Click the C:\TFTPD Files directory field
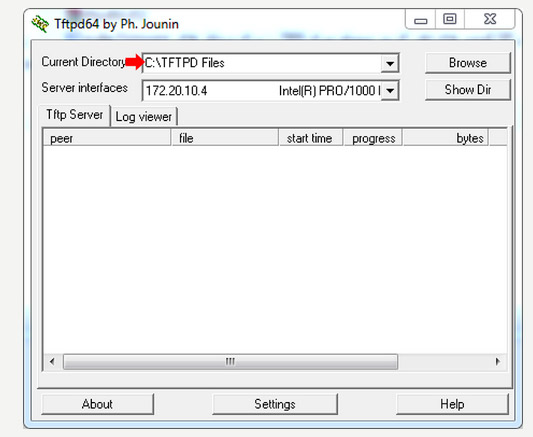Image resolution: width=533 pixels, height=437 pixels. (262, 63)
